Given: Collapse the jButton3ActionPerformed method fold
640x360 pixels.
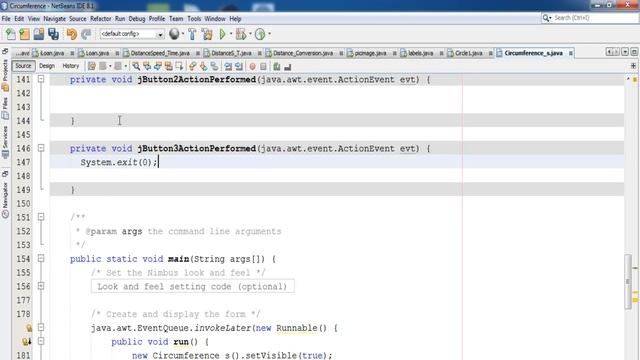Looking at the screenshot, I should coord(41,148).
